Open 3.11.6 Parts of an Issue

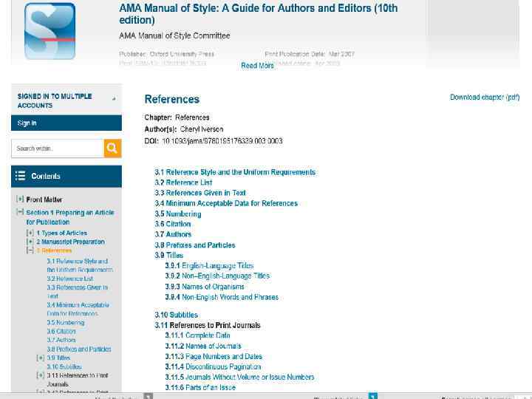point(200,387)
